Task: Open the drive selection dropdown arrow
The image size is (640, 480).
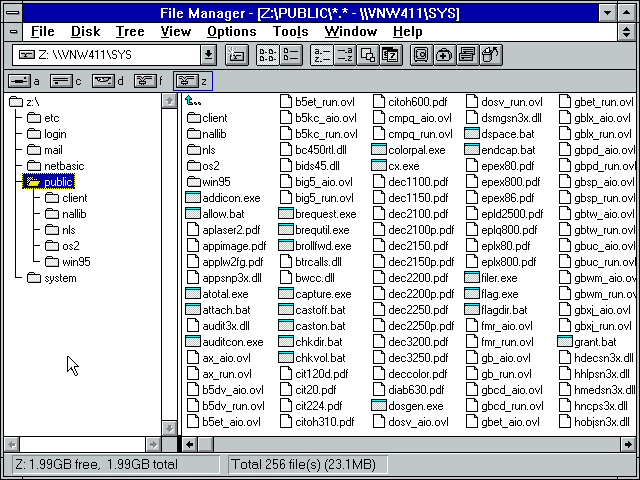Action: [208, 55]
